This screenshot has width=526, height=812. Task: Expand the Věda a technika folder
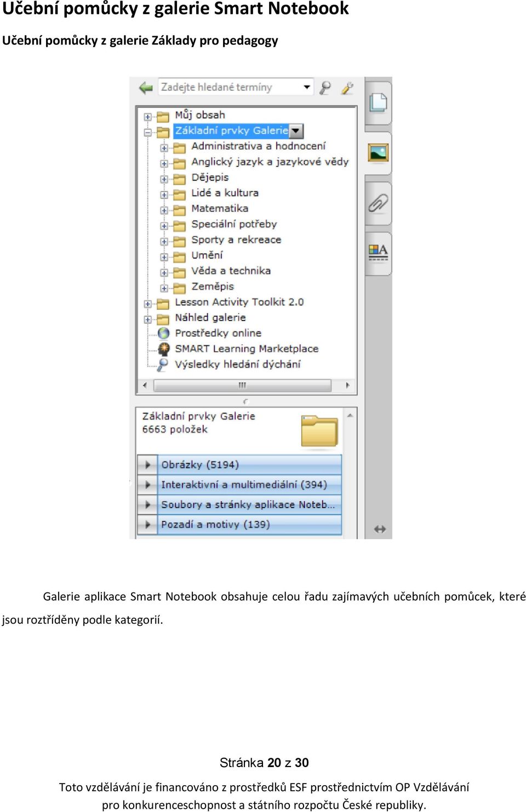(x=164, y=273)
